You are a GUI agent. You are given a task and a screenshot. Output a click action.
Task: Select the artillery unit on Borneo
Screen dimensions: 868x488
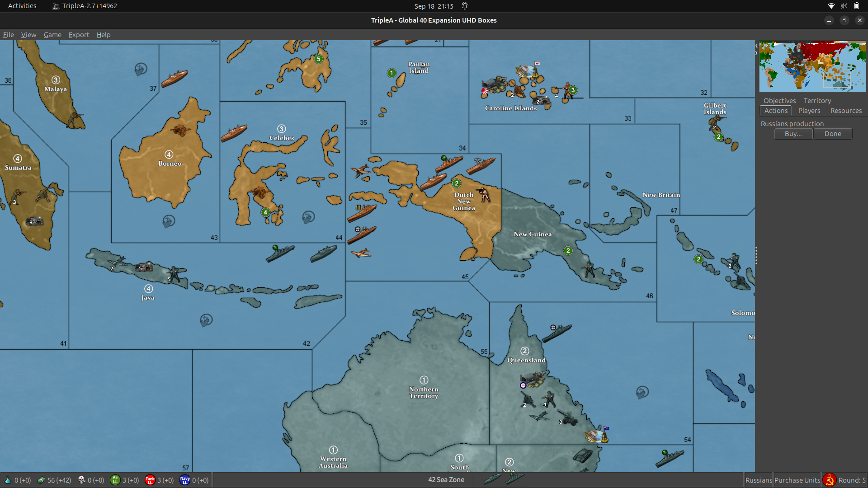click(180, 130)
